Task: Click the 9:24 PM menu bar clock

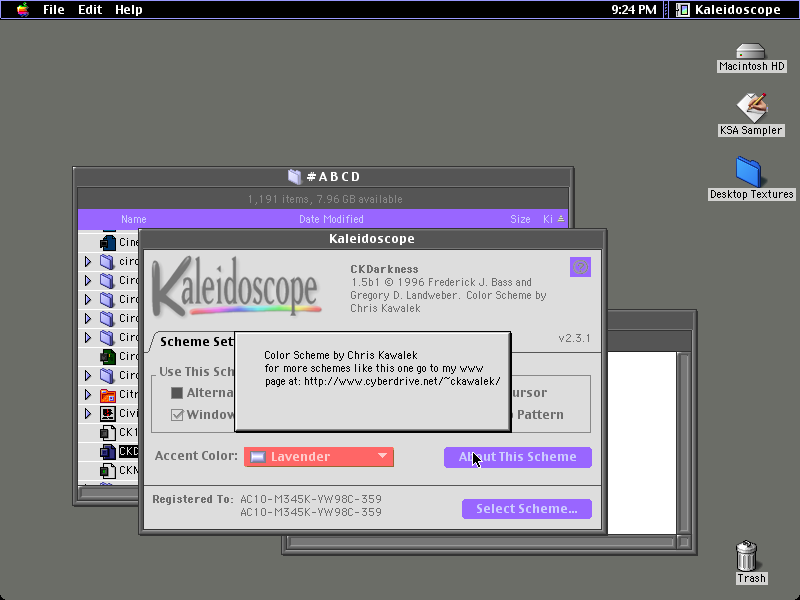Action: tap(634, 10)
